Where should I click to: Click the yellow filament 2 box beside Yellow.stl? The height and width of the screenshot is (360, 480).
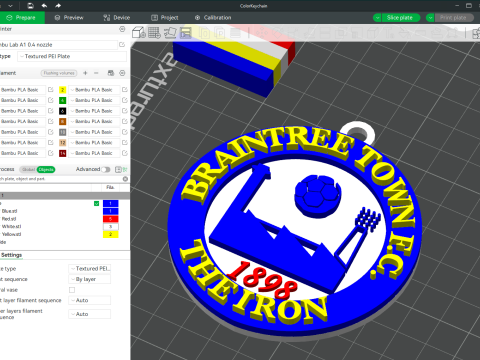tap(111, 234)
